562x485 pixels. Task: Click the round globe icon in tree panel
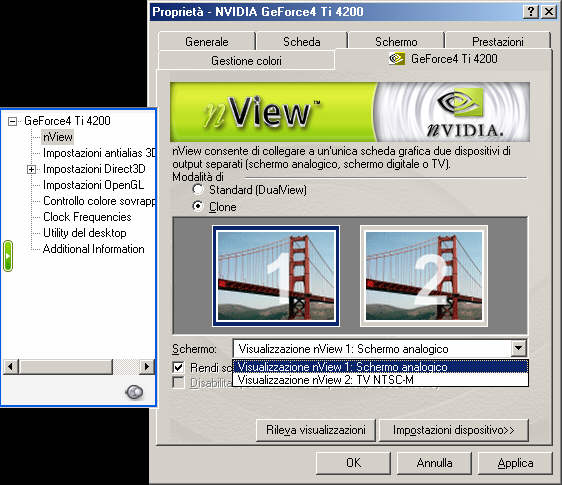[134, 392]
